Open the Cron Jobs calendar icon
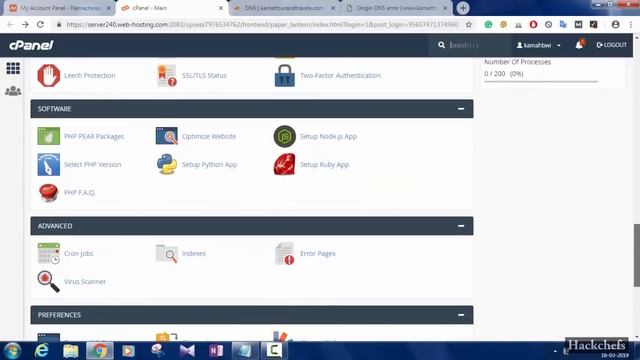Screen dimensions: 640x360 (49, 253)
